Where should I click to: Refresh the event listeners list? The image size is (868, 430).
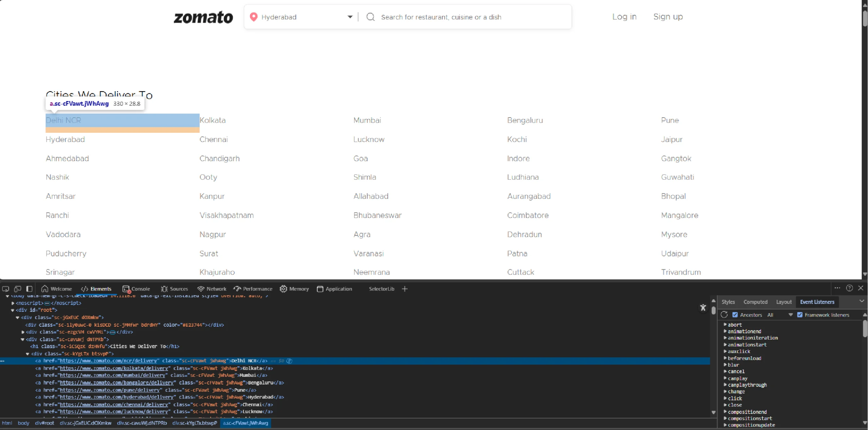coord(725,315)
